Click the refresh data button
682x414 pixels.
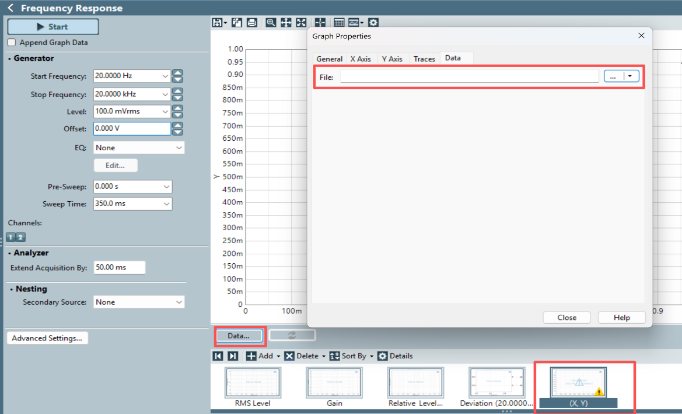[292, 335]
